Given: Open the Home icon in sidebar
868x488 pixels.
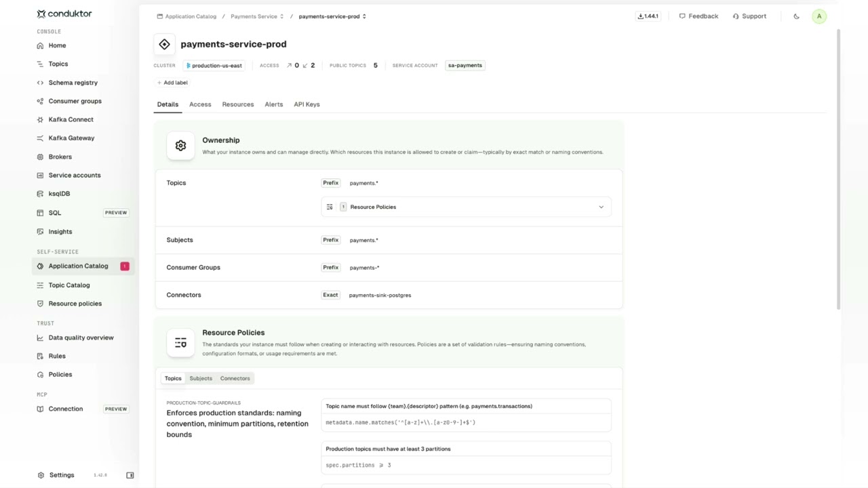Looking at the screenshot, I should tap(41, 45).
